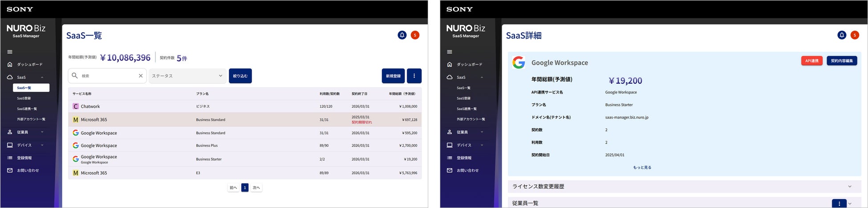The image size is (868, 208).
Task: Click Google icon in the 31/31 Google Workspace row
Action: pos(76,133)
